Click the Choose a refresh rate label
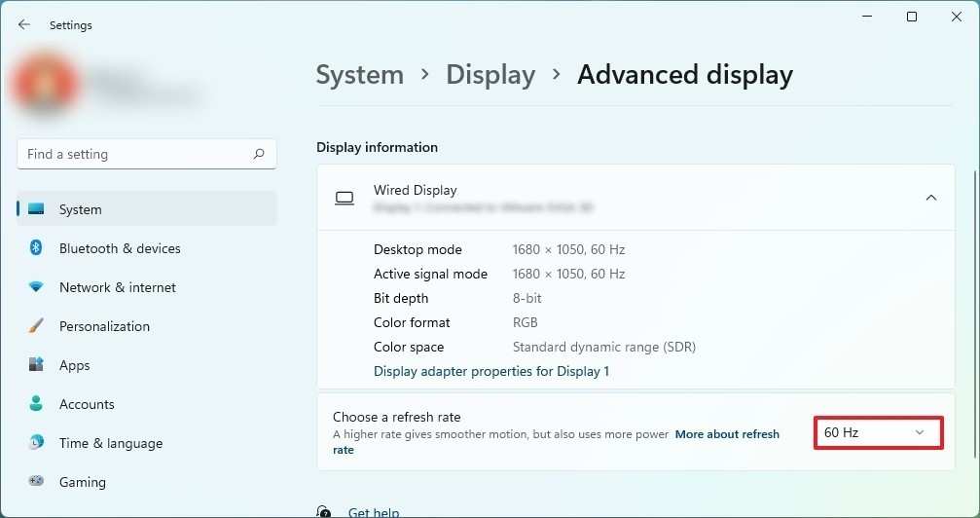This screenshot has width=980, height=518. pos(396,417)
